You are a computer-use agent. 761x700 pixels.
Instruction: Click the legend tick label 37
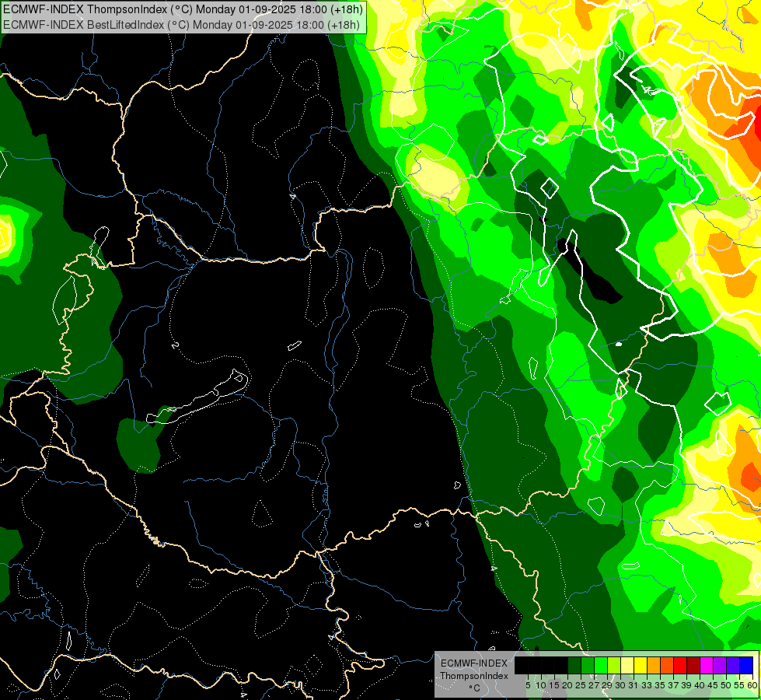pyautogui.click(x=674, y=685)
